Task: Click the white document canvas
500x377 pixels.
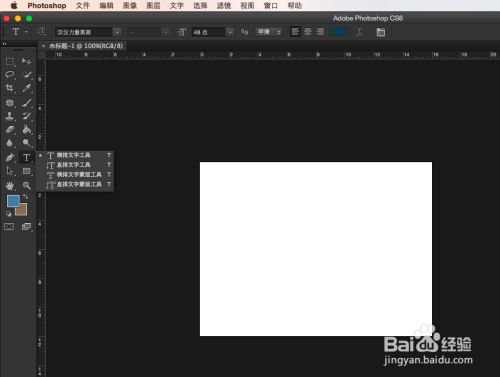Action: pos(316,249)
